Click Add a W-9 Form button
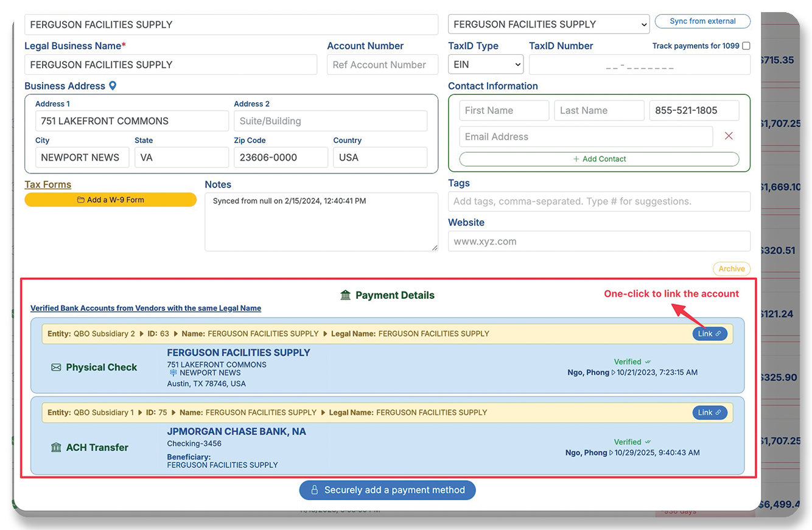Image resolution: width=812 pixels, height=530 pixels. (111, 200)
